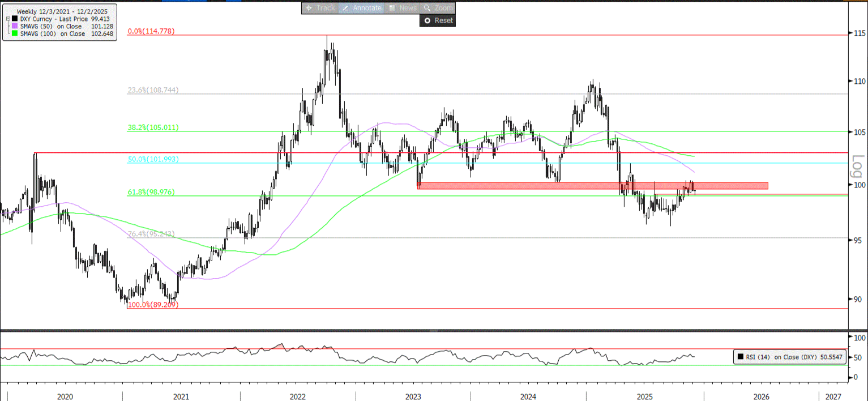
Task: Select the 38.2%(105.011) Fibonacci label
Action: 153,128
